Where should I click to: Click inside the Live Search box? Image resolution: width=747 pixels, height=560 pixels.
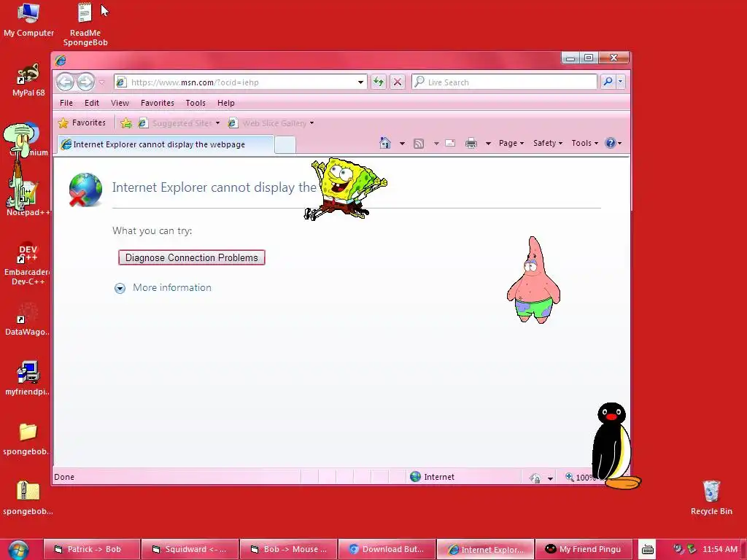click(x=504, y=82)
